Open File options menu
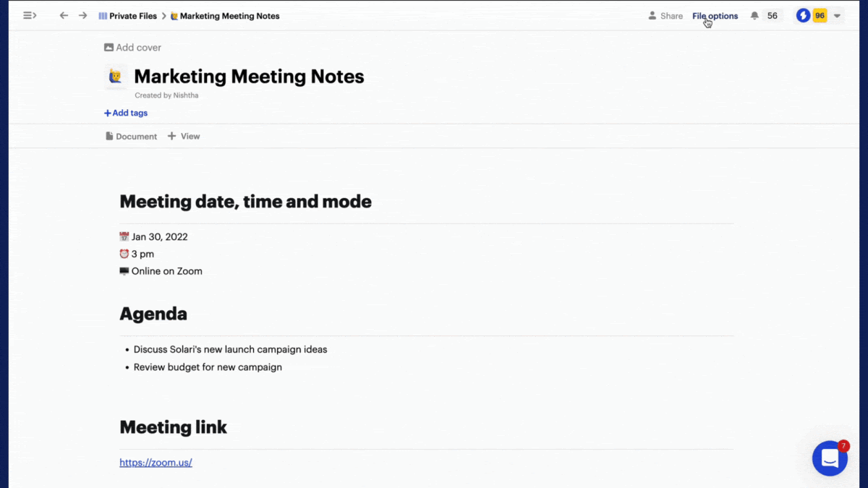This screenshot has height=488, width=868. 715,16
